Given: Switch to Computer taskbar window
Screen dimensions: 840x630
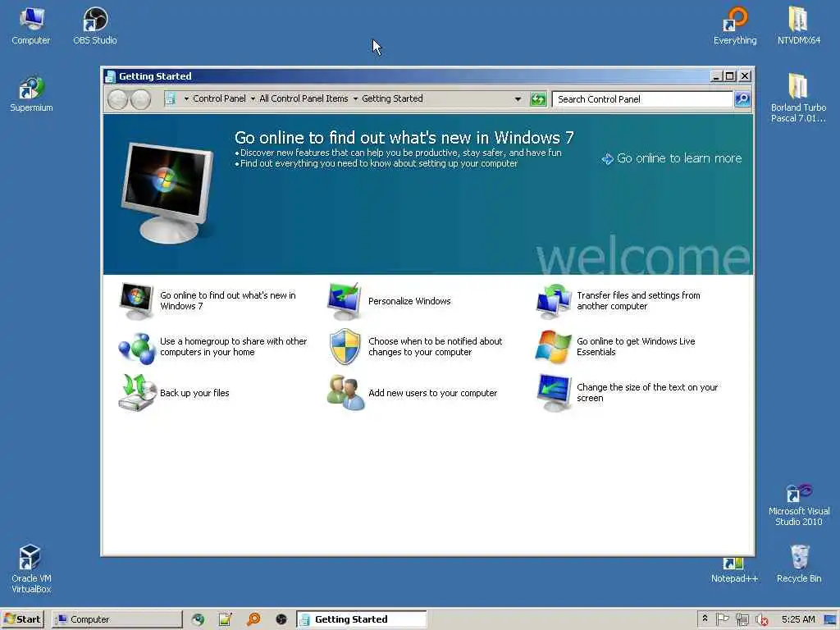Looking at the screenshot, I should pos(116,619).
